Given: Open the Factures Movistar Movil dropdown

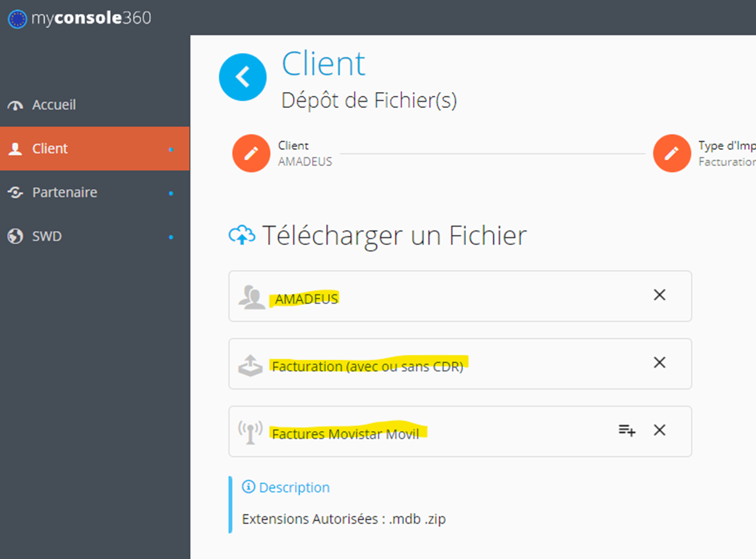Looking at the screenshot, I should (x=460, y=432).
